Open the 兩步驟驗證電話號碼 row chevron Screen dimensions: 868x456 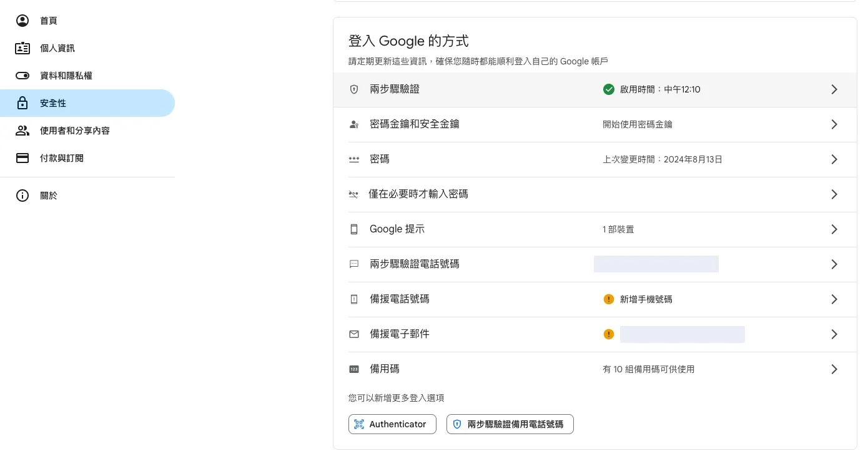834,264
